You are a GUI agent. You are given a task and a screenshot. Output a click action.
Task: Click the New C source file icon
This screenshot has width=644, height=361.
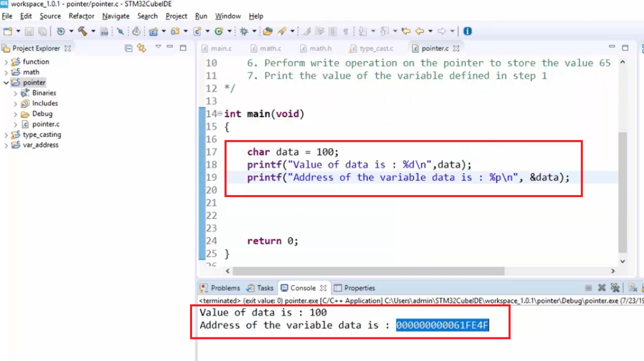pyautogui.click(x=197, y=31)
